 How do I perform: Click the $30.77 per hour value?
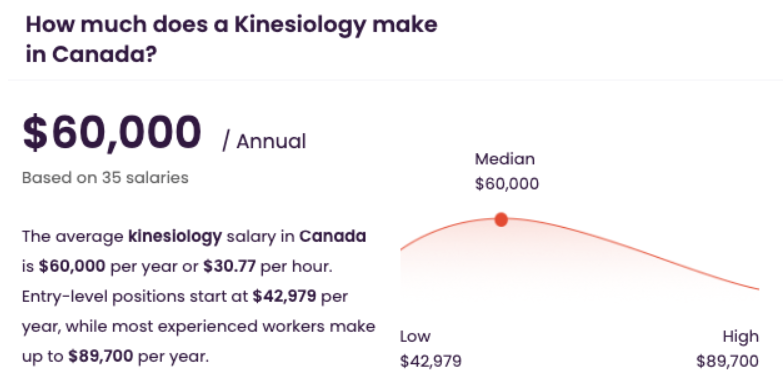coord(230,266)
